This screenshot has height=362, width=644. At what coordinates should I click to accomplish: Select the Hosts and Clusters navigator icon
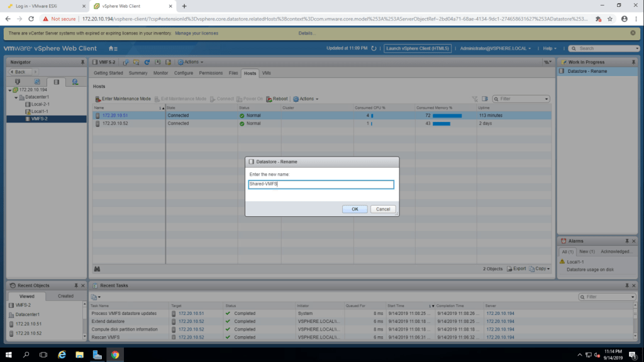18,82
